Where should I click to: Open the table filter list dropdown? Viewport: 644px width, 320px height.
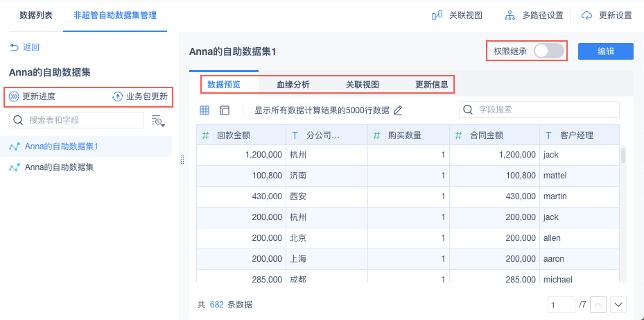pos(158,120)
